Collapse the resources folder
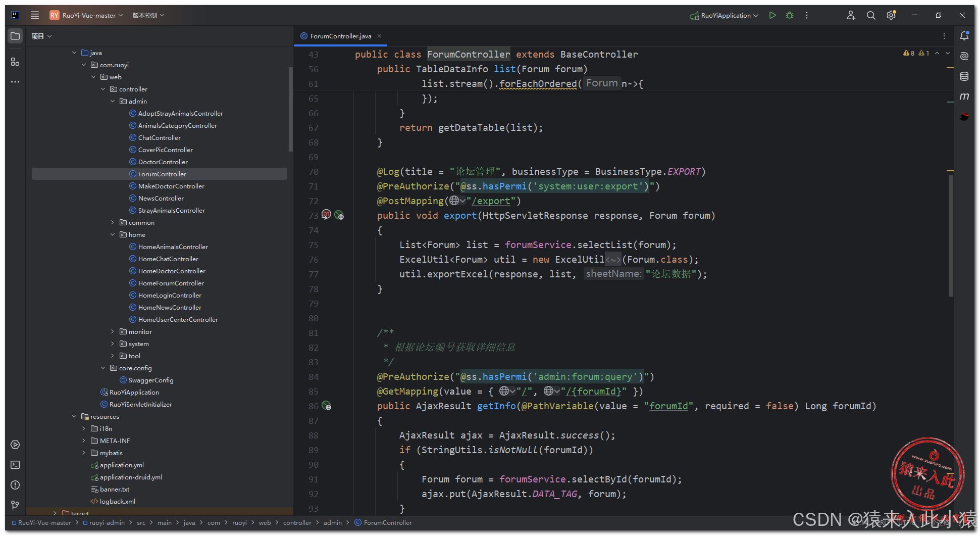980x536 pixels. [x=74, y=416]
